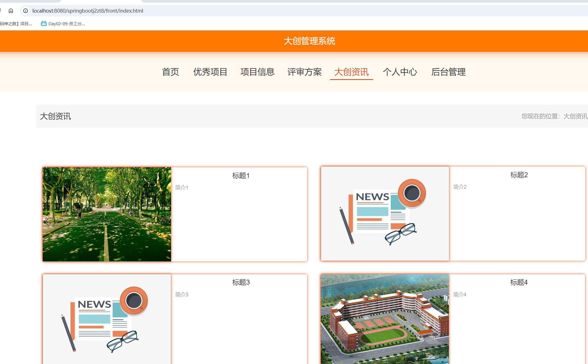Click the campus aerial view thumbnail
The width and height of the screenshot is (588, 364).
[385, 319]
